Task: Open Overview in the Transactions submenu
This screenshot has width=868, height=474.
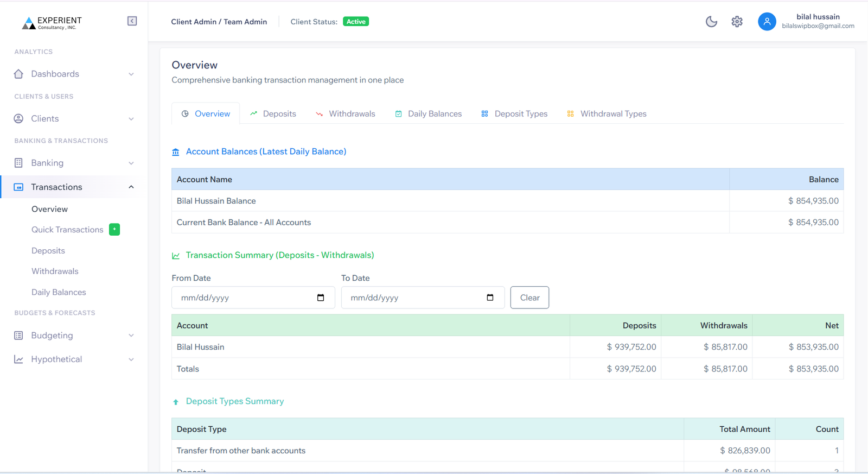Action: tap(49, 209)
